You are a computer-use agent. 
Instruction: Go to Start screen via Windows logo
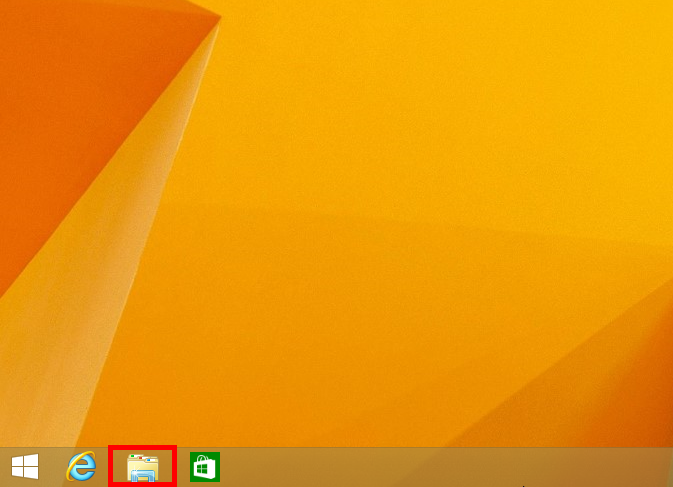[x=25, y=466]
